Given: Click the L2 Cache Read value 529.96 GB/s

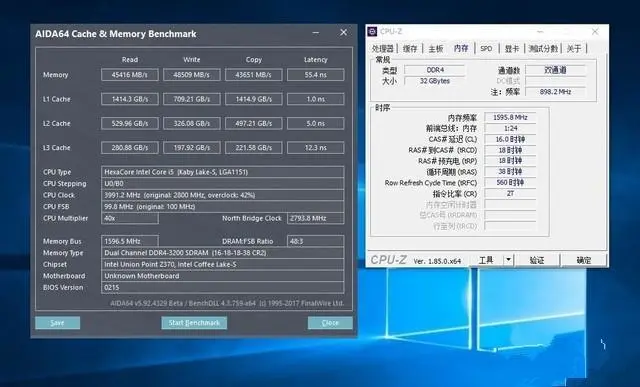Looking at the screenshot, I should (130, 123).
